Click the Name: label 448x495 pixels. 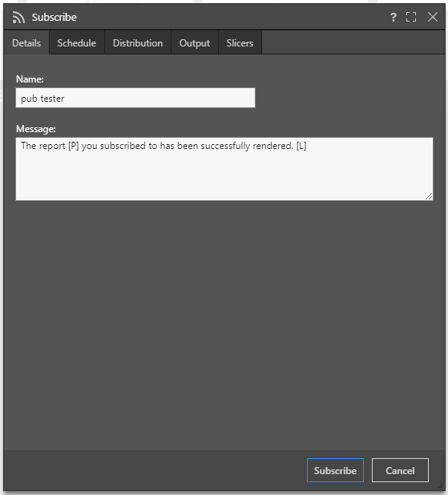click(x=30, y=79)
